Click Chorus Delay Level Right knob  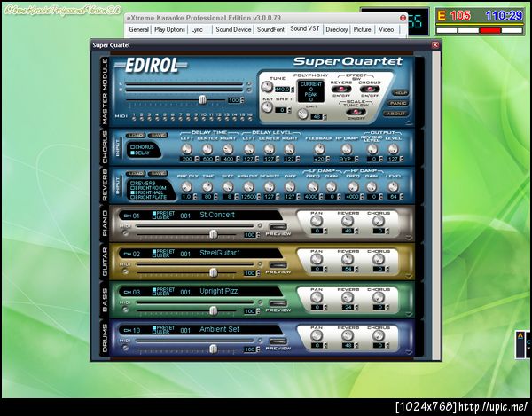click(289, 149)
